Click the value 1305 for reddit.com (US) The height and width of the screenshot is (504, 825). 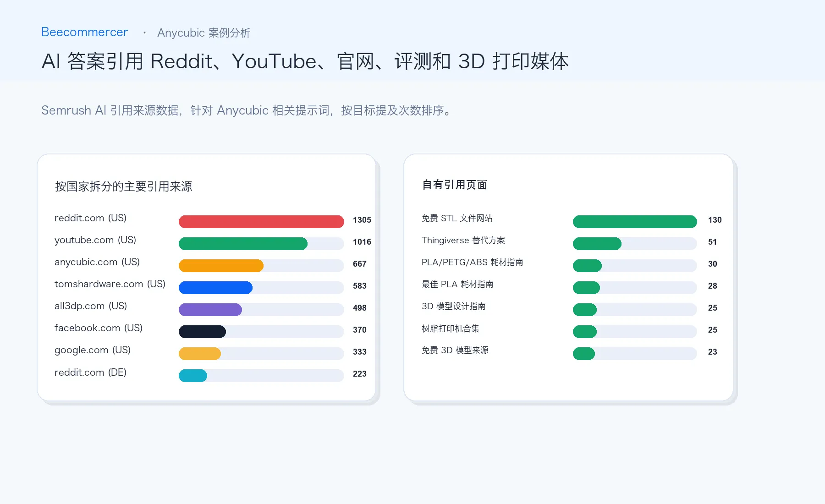pyautogui.click(x=362, y=220)
